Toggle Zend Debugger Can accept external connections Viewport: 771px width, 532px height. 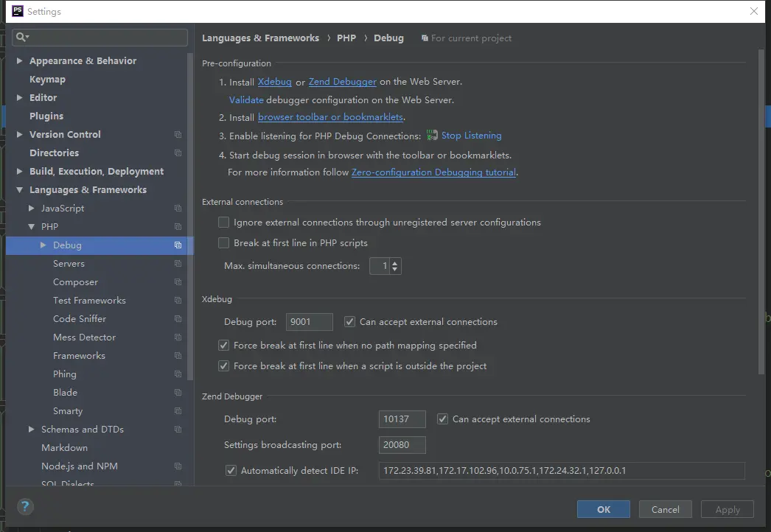click(x=442, y=419)
